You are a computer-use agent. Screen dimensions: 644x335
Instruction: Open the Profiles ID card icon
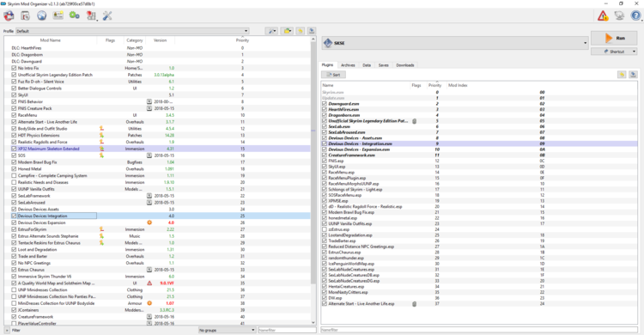pyautogui.click(x=58, y=16)
